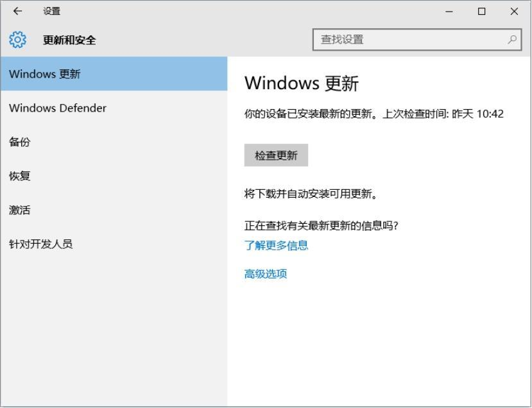Click the 更新和安全 heading
Screen dimensions: 532x408
[x=69, y=40]
